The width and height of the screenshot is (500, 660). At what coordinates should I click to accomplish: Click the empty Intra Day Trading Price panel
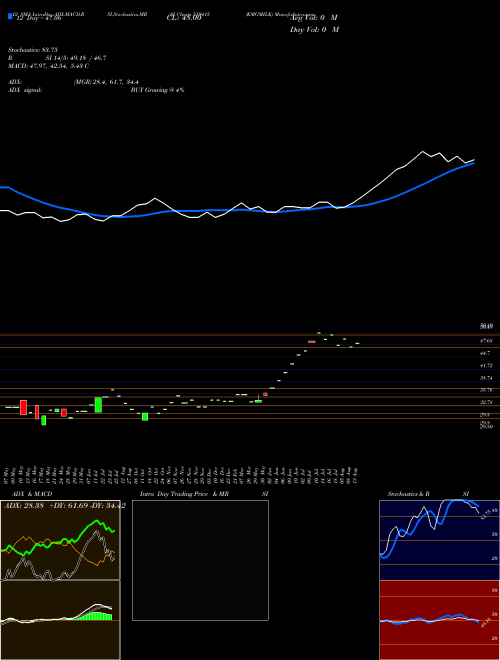click(x=200, y=560)
